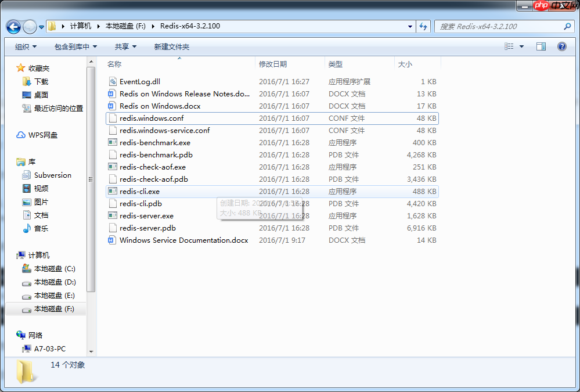The height and width of the screenshot is (392, 580).
Task: Open the recent pages dropdown beside Forward
Action: (41, 27)
